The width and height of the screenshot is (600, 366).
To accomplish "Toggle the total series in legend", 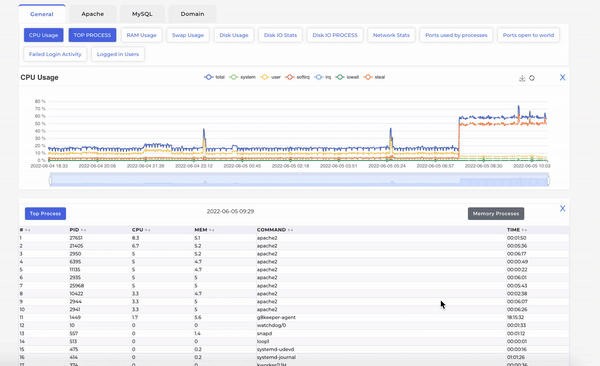I will click(x=215, y=77).
